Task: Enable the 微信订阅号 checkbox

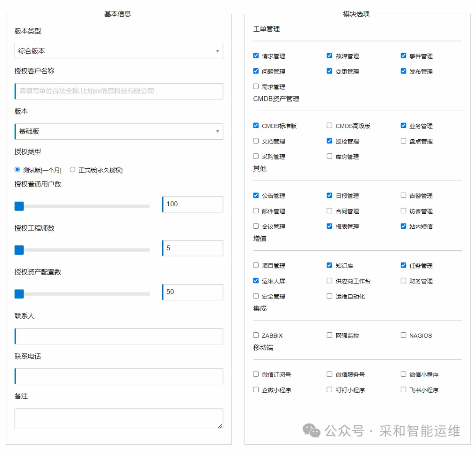Action: pos(256,374)
